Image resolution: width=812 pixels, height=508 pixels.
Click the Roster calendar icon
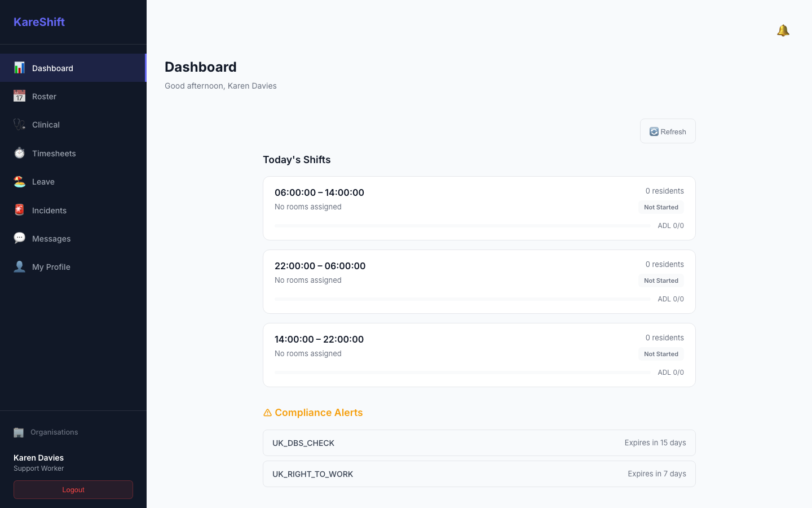tap(19, 96)
